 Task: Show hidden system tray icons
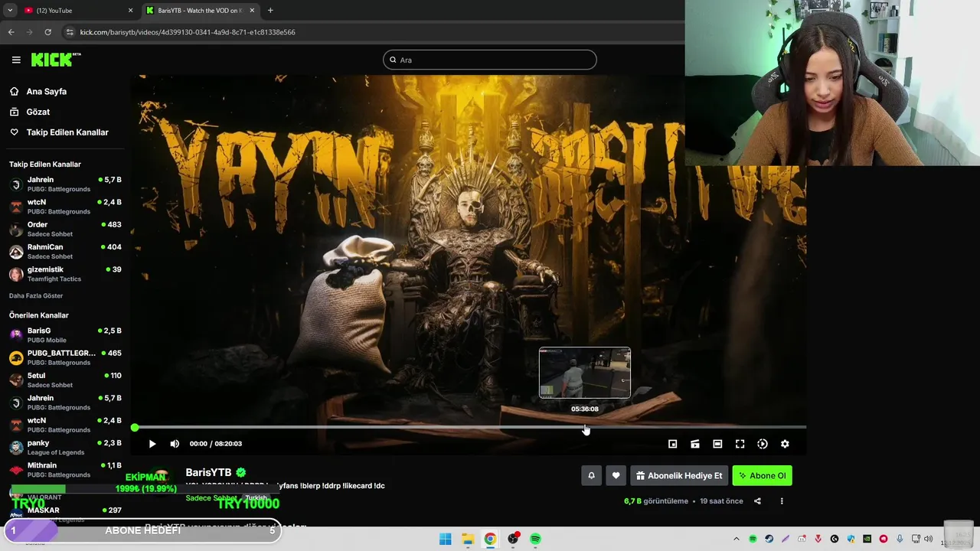(737, 539)
